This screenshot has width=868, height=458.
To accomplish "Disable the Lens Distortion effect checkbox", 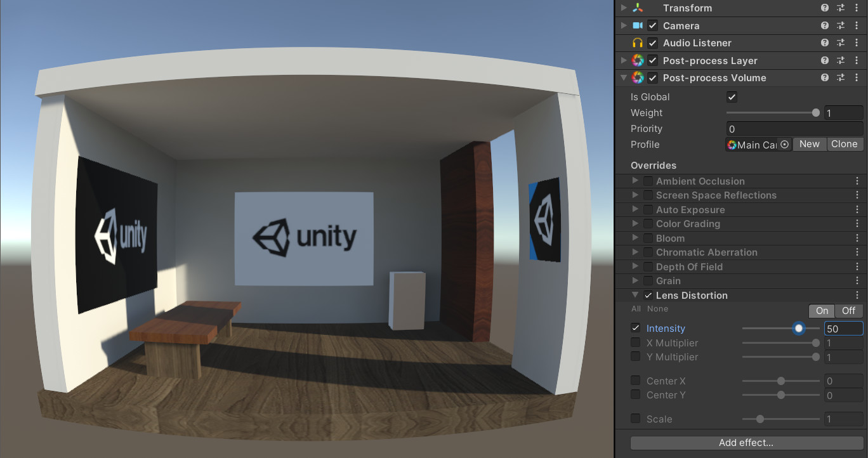I will click(648, 296).
